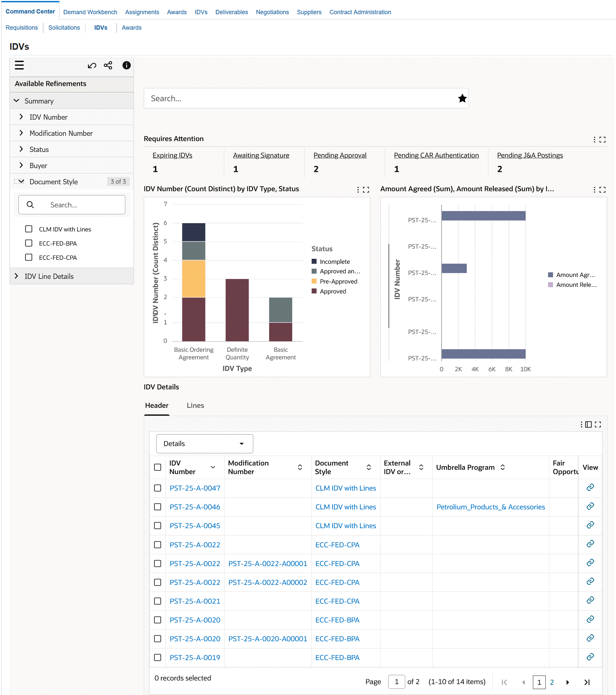Open the Details dropdown above the table
The height and width of the screenshot is (695, 616).
[204, 444]
